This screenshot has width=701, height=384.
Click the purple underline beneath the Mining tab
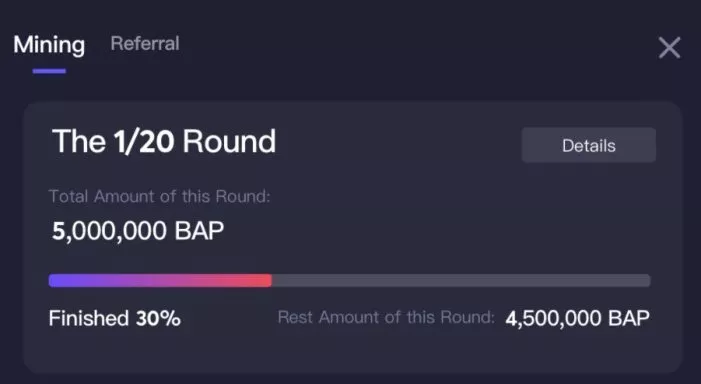coord(49,71)
